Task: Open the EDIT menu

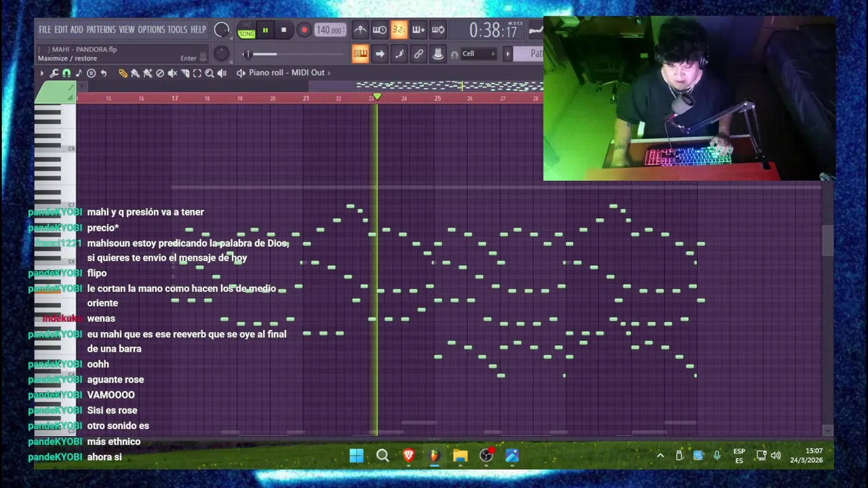Action: 61,30
